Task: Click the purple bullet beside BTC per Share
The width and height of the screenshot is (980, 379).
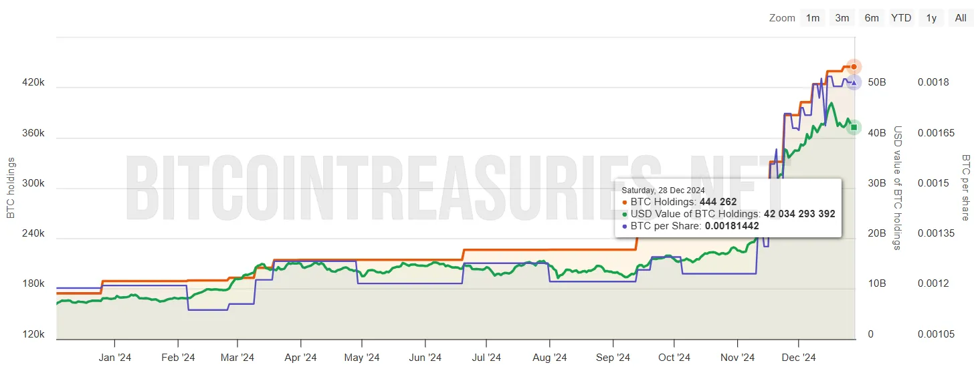Action: pyautogui.click(x=625, y=226)
